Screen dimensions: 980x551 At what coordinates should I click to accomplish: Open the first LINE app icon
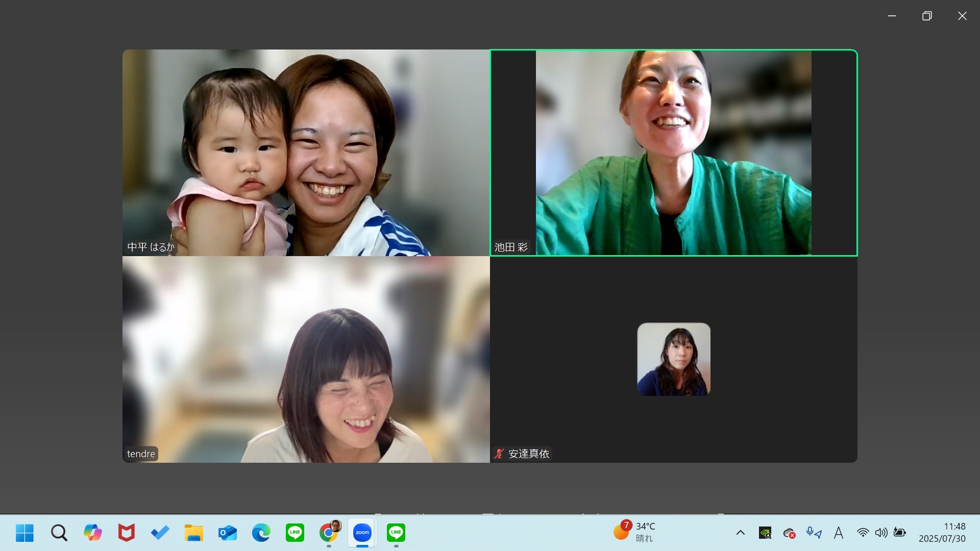295,533
